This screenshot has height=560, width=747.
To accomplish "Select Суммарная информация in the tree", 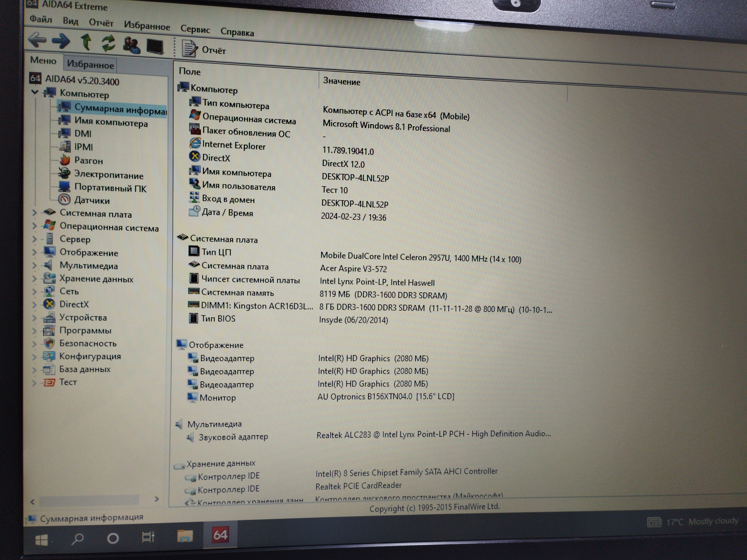I will click(x=112, y=109).
